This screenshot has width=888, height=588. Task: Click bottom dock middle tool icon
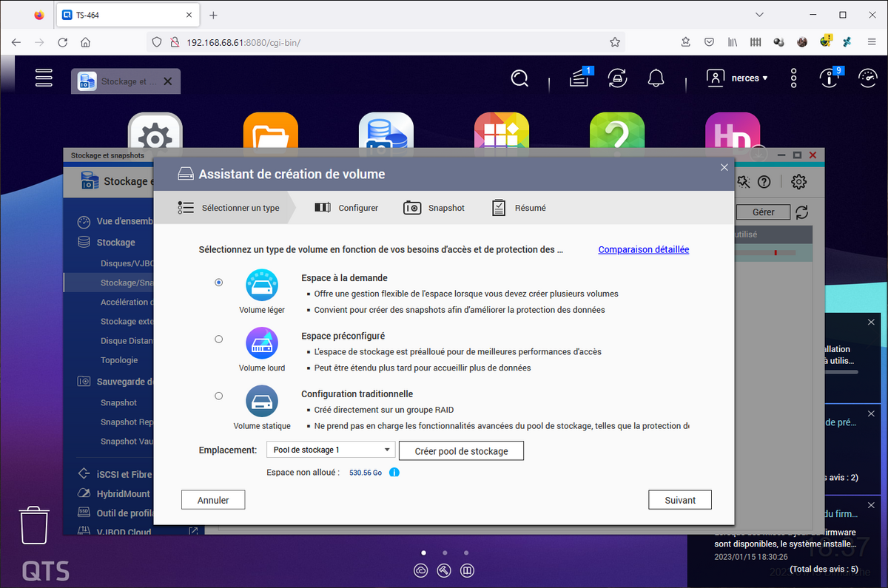click(x=444, y=571)
